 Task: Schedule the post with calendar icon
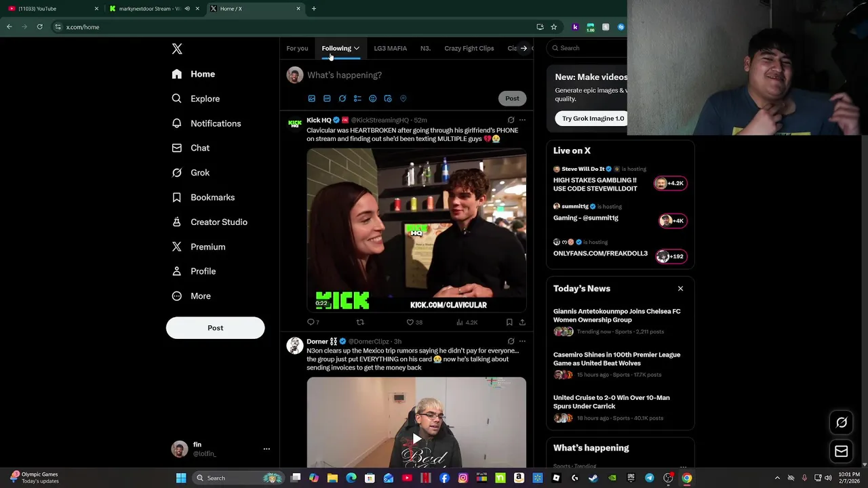pyautogui.click(x=388, y=99)
